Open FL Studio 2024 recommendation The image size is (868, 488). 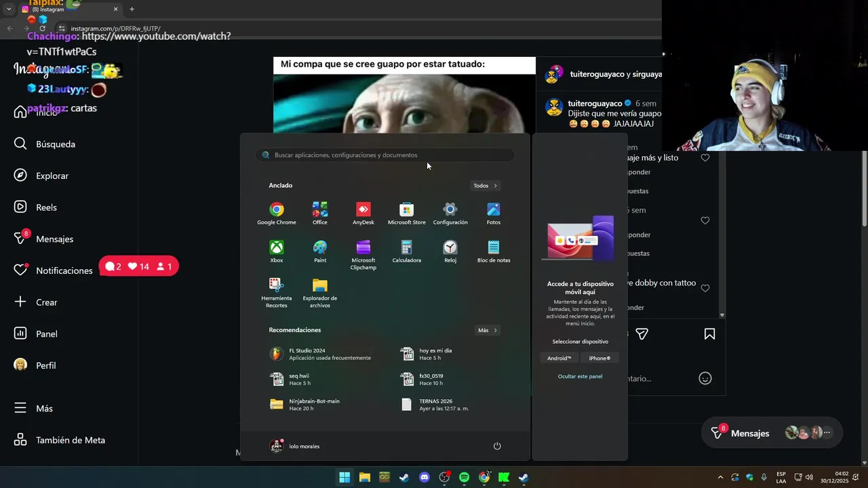click(320, 354)
